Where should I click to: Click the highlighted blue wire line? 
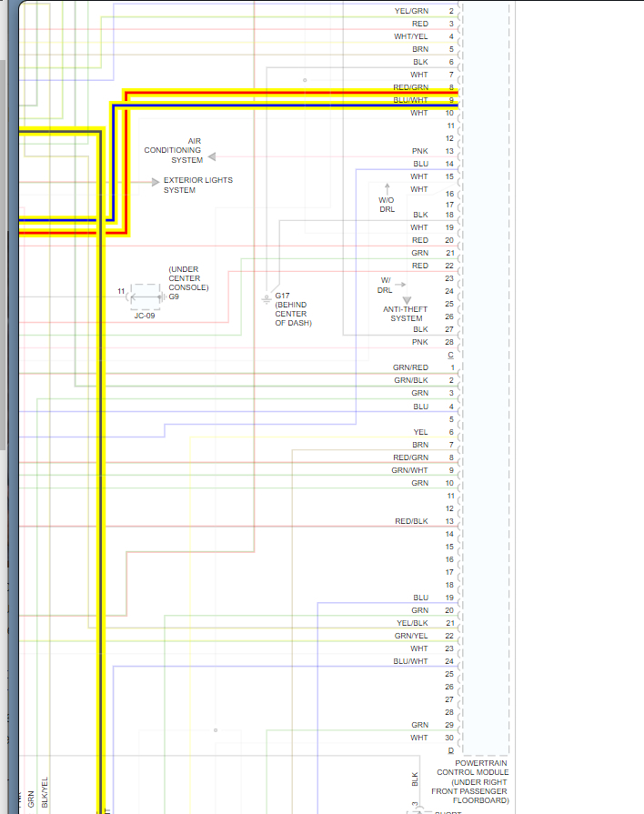click(286, 106)
